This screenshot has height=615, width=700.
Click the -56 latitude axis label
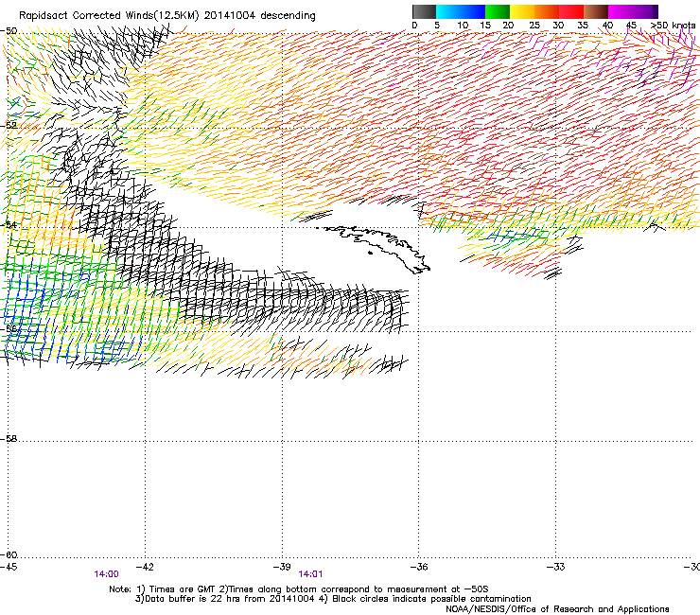9,328
